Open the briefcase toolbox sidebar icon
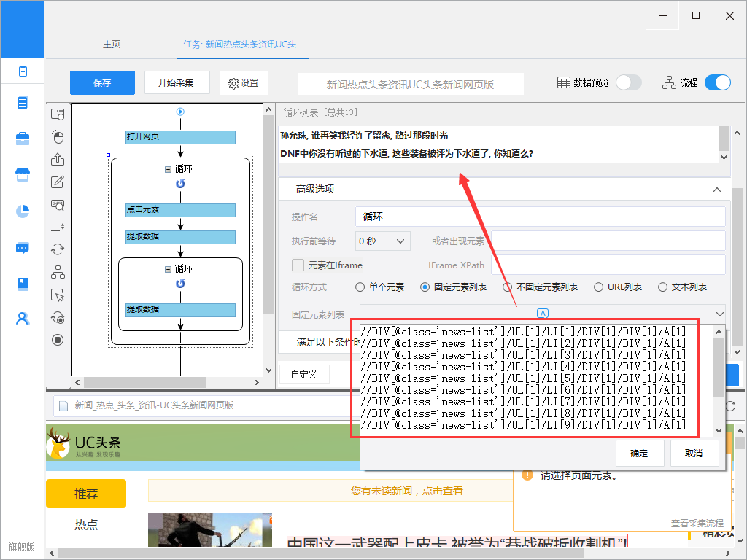This screenshot has height=560, width=747. pyautogui.click(x=23, y=139)
